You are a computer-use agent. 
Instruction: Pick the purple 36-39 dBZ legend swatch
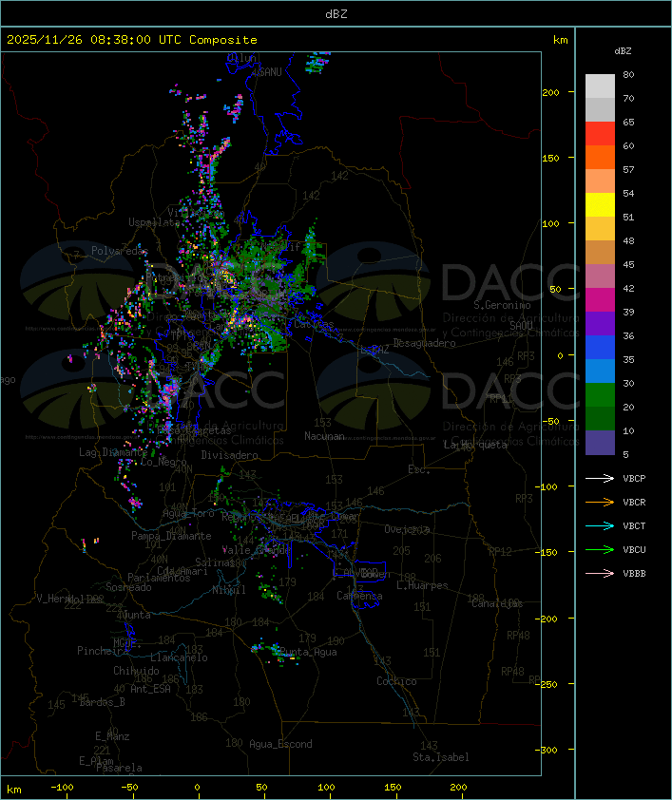(600, 323)
